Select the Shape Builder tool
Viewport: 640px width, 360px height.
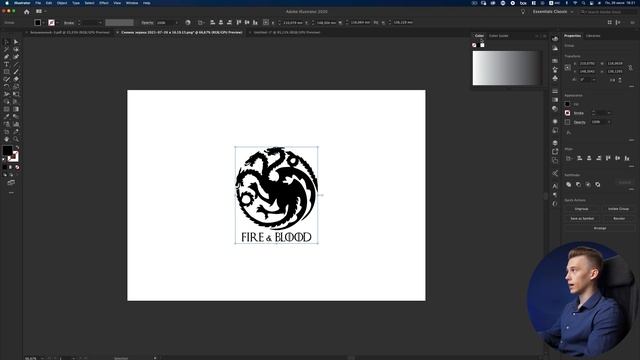tap(6, 102)
